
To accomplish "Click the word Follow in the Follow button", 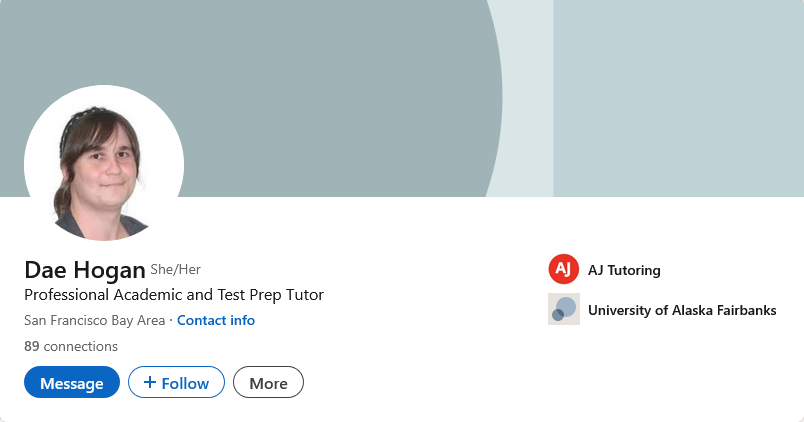I will pyautogui.click(x=185, y=383).
